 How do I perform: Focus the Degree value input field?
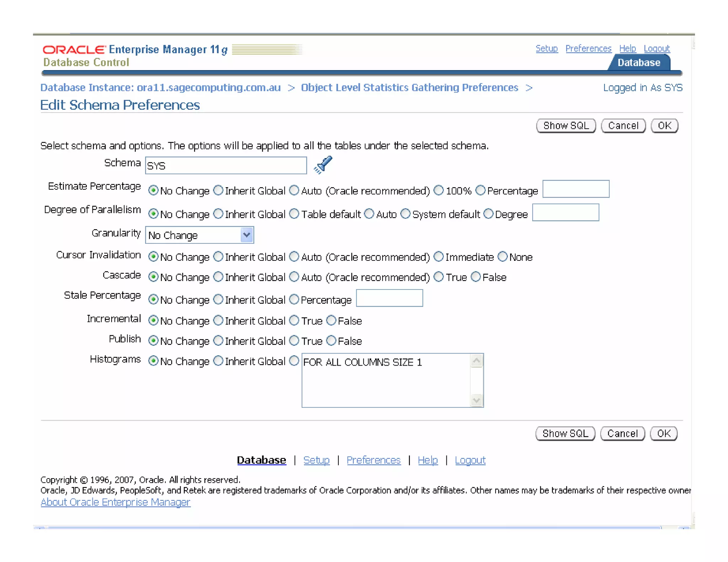point(566,212)
